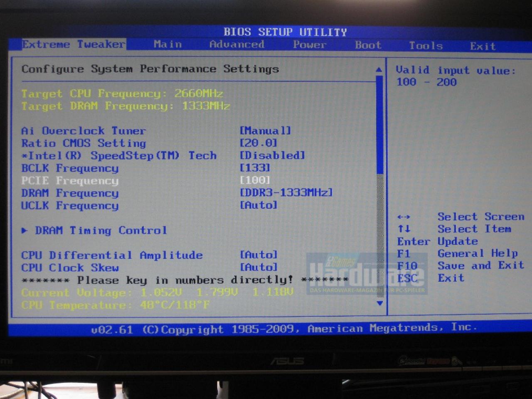
Task: Click the arrow beside DRAM Timing Control
Action: [25, 230]
